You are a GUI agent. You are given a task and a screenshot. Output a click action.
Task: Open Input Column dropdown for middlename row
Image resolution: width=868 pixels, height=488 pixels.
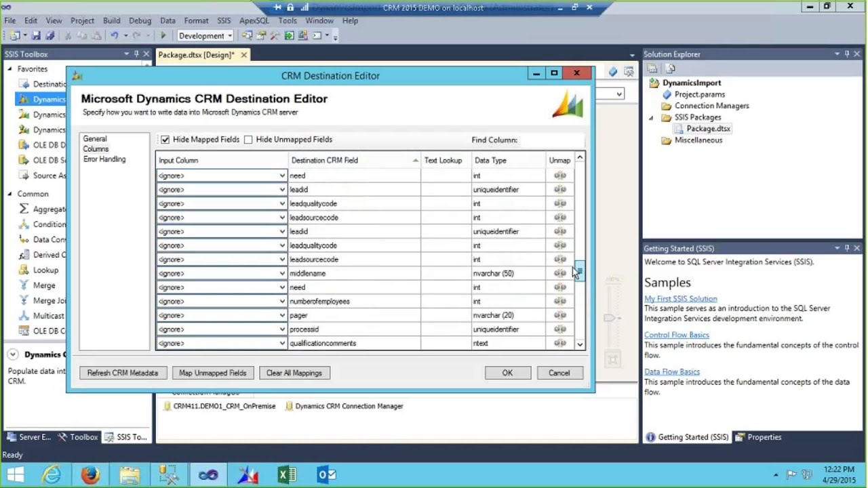(x=282, y=273)
